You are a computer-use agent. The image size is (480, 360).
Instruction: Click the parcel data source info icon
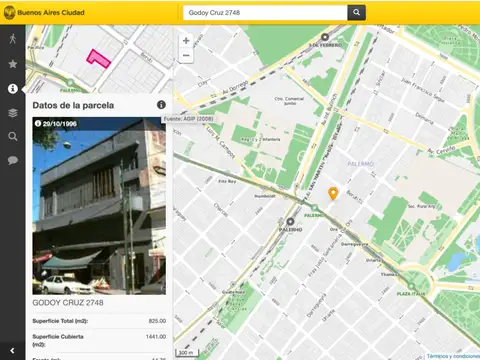(161, 105)
